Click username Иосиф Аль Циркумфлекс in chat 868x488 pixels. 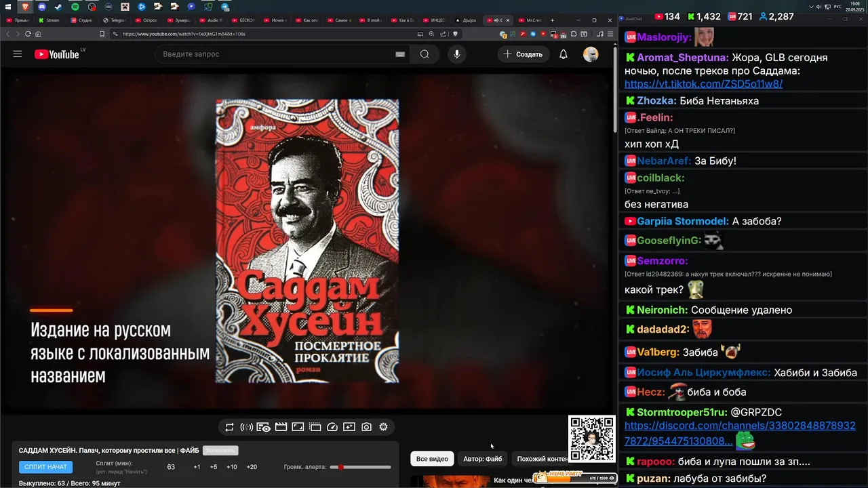click(704, 373)
